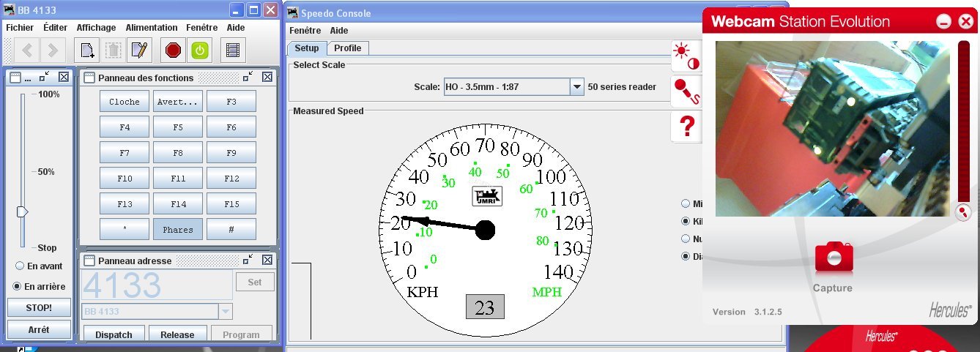The width and height of the screenshot is (980, 352).
Task: Open the Éditer menu
Action: coord(56,27)
